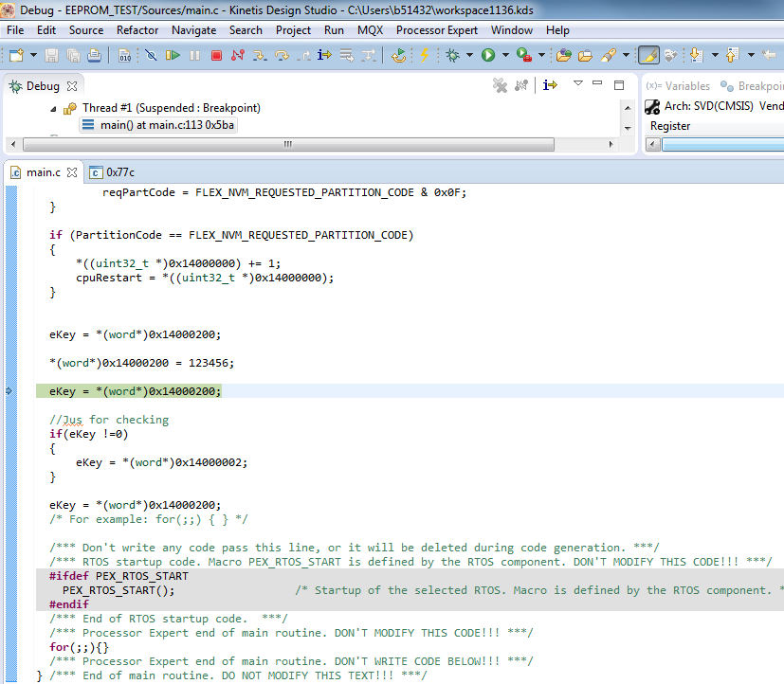Open the Run launch dropdown arrow
The image size is (784, 684).
point(505,55)
